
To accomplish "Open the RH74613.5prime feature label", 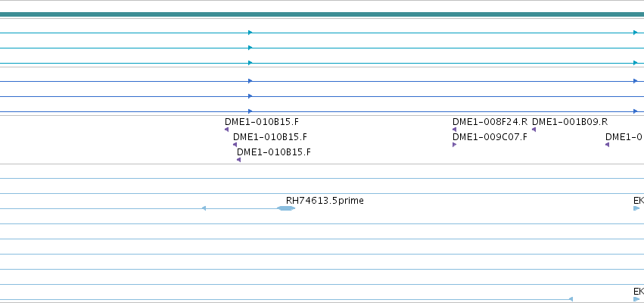I will (x=325, y=201).
